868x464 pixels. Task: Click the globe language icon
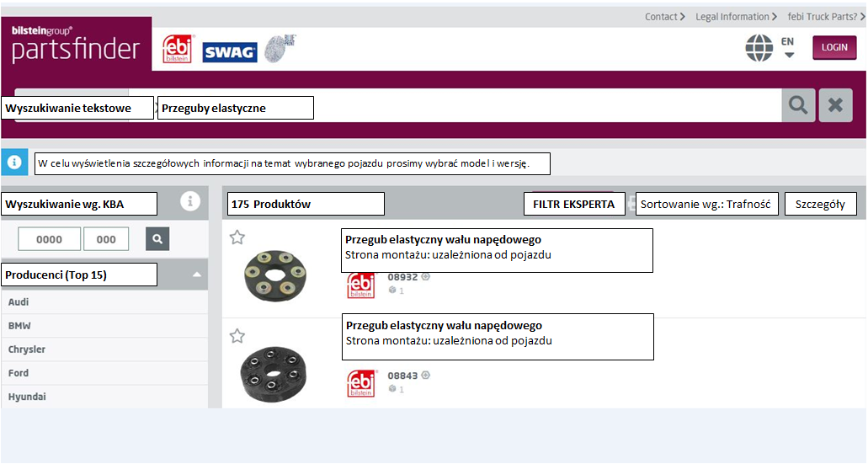pyautogui.click(x=759, y=48)
